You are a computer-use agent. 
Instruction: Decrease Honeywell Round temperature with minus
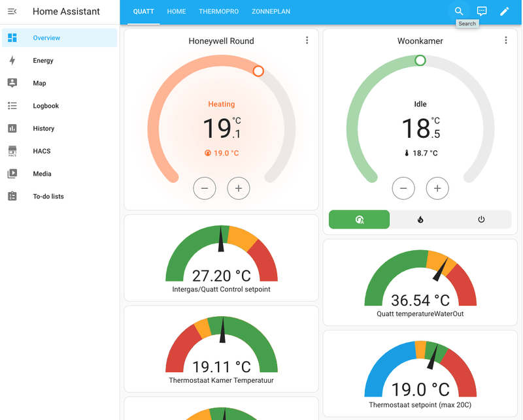click(x=205, y=188)
